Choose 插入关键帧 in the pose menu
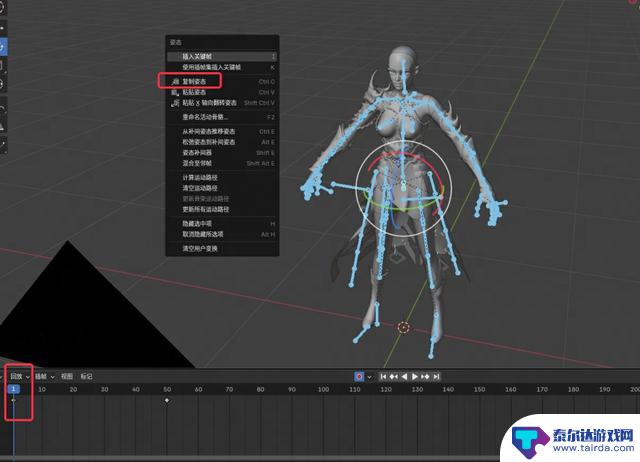640x462 pixels. 222,56
